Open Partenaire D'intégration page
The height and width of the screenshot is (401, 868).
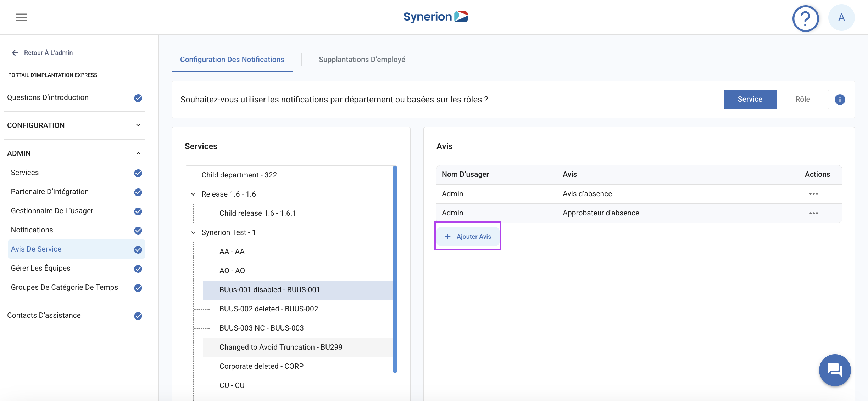[x=50, y=192]
